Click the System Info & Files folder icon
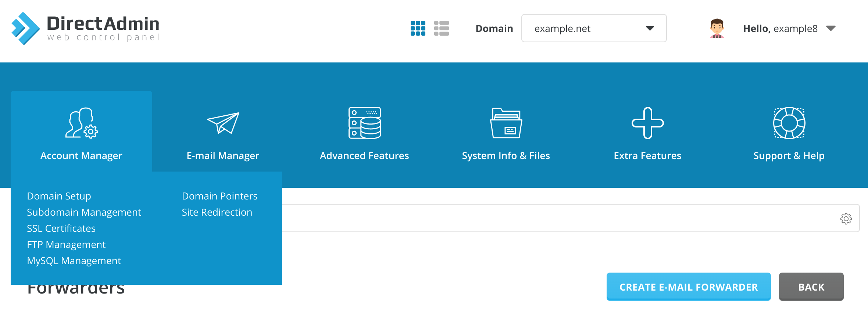The height and width of the screenshot is (313, 868). point(506,123)
